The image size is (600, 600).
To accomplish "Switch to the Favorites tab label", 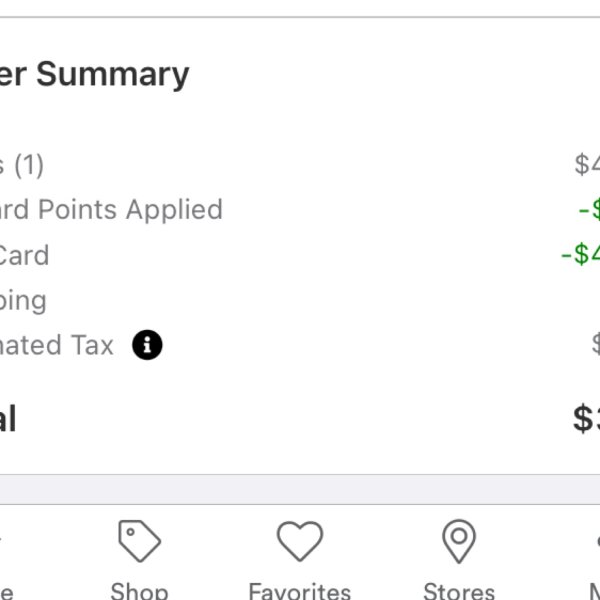I will [300, 591].
